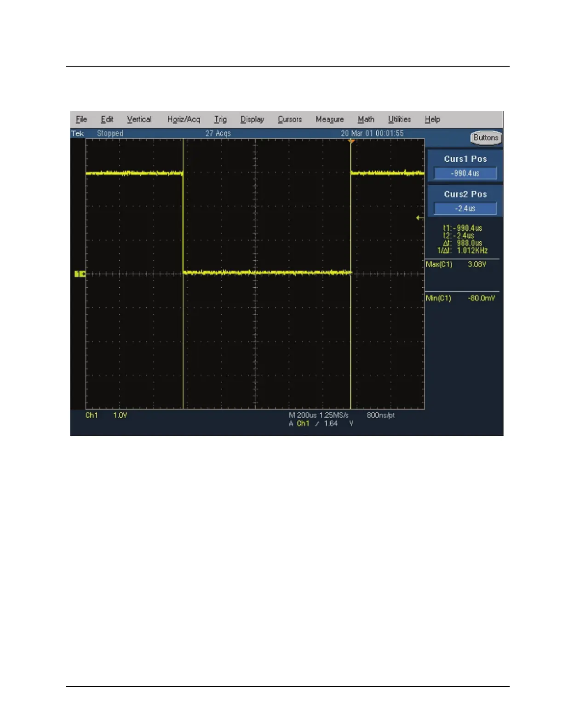Image resolution: width=563 pixels, height=728 pixels.
Task: Click the Ch1 1.0V scale readout
Action: [x=106, y=415]
